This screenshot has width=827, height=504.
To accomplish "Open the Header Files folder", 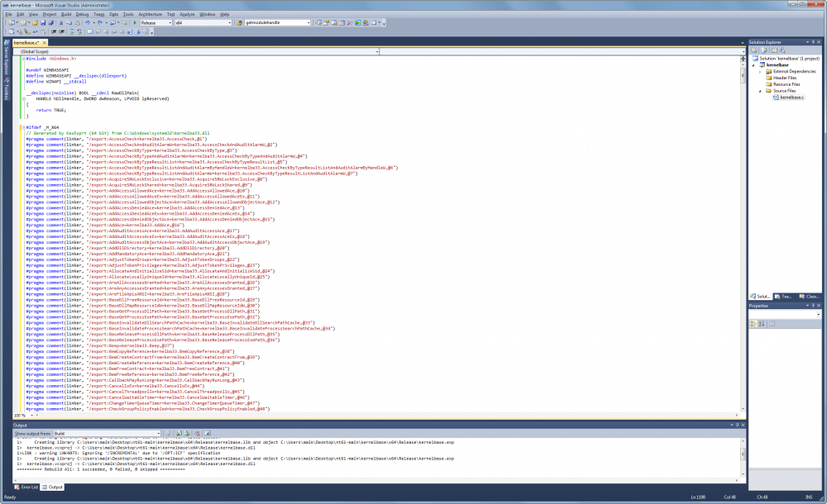I will click(x=785, y=78).
